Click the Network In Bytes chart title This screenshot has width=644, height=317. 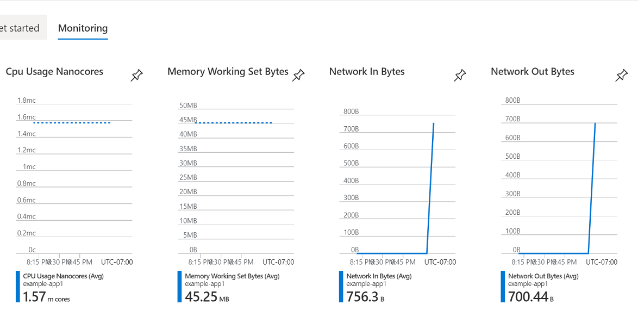pyautogui.click(x=366, y=71)
